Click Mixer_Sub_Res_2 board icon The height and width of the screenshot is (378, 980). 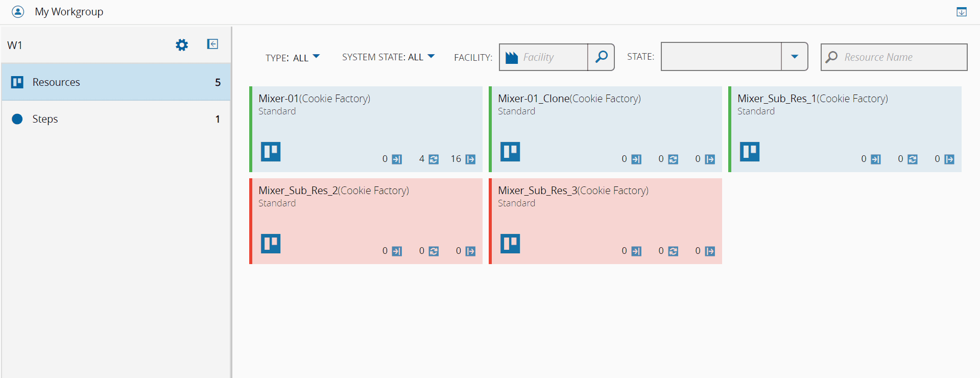pyautogui.click(x=271, y=244)
